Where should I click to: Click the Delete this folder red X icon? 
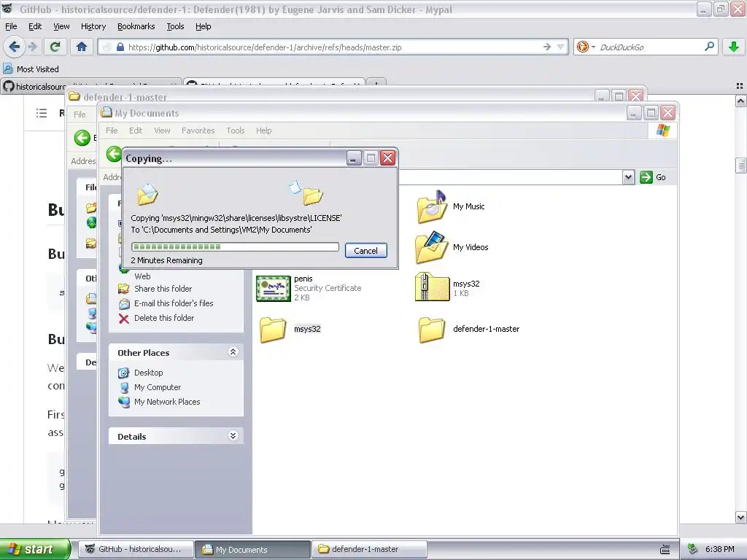click(x=124, y=319)
